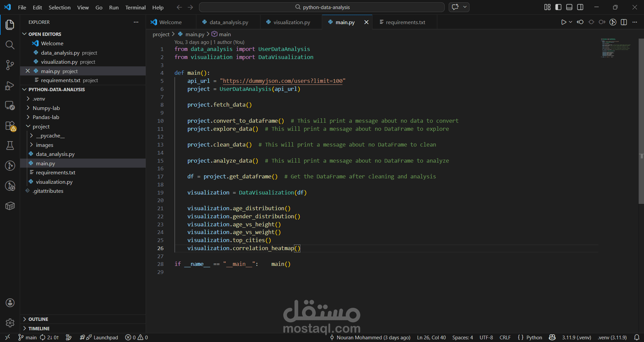Open Remote Explorer in activity bar
Image resolution: width=644 pixels, height=342 pixels.
pyautogui.click(x=10, y=106)
